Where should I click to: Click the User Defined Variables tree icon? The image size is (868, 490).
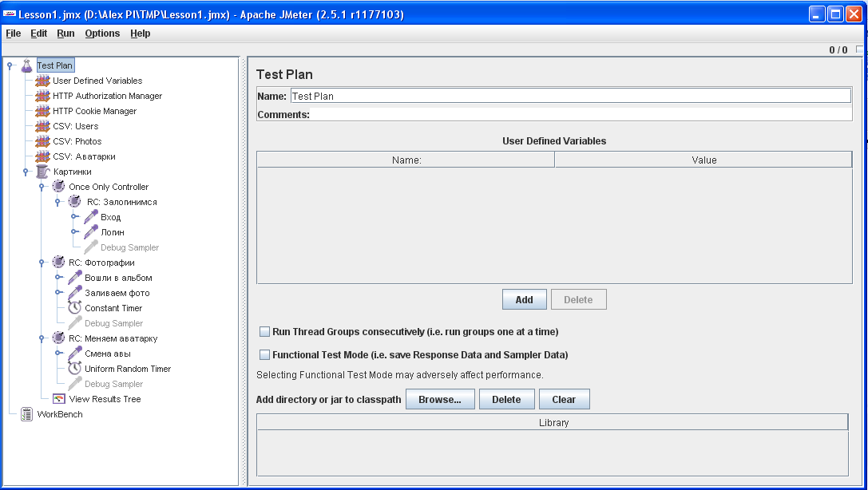[x=42, y=81]
